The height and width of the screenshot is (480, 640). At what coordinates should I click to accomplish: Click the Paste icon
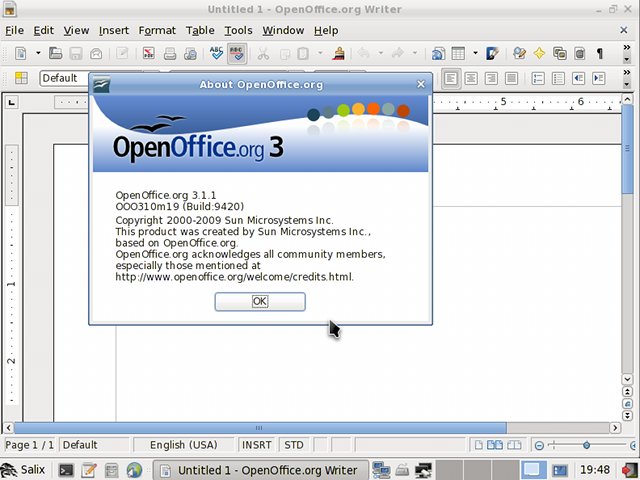pyautogui.click(x=303, y=53)
